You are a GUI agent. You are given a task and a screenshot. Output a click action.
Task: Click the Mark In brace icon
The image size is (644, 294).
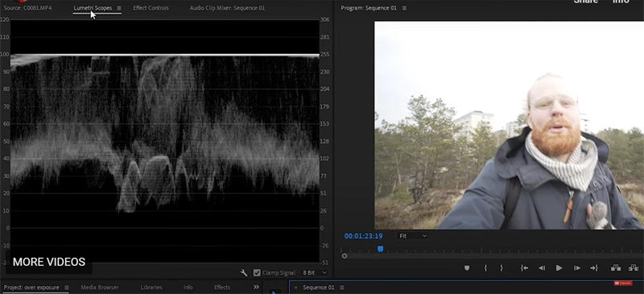point(485,267)
